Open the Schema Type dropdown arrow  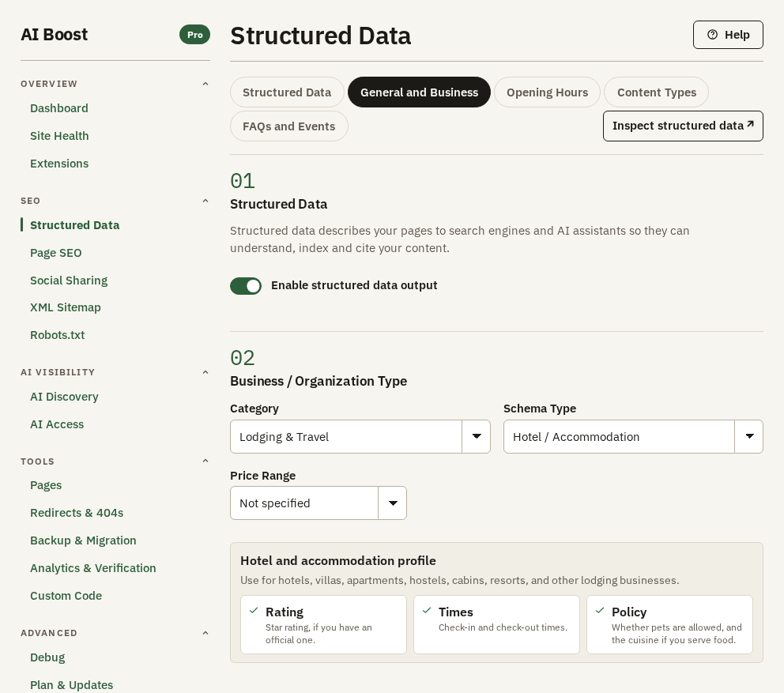coord(749,436)
